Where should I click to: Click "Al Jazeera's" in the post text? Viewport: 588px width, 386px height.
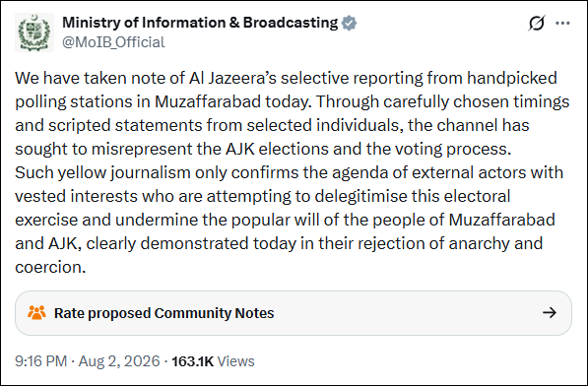tap(232, 78)
